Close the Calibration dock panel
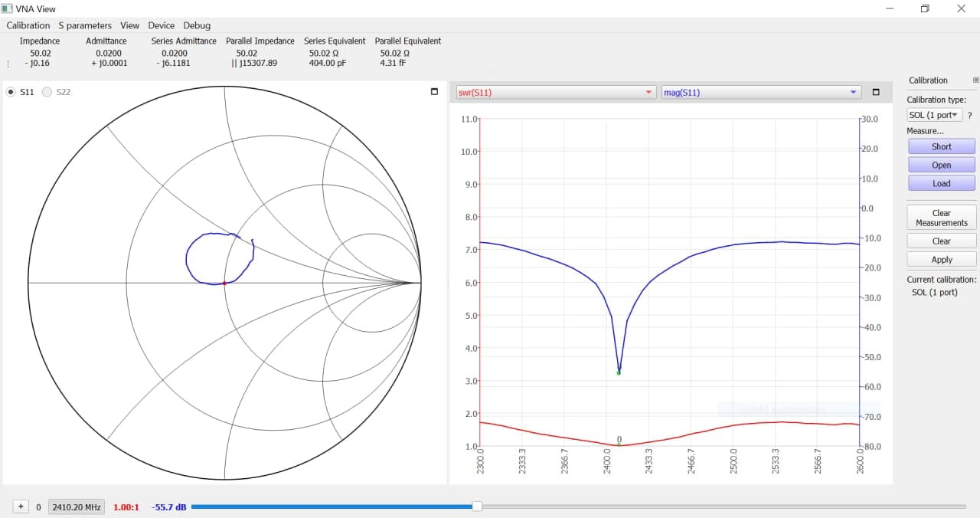980x518 pixels. [975, 80]
